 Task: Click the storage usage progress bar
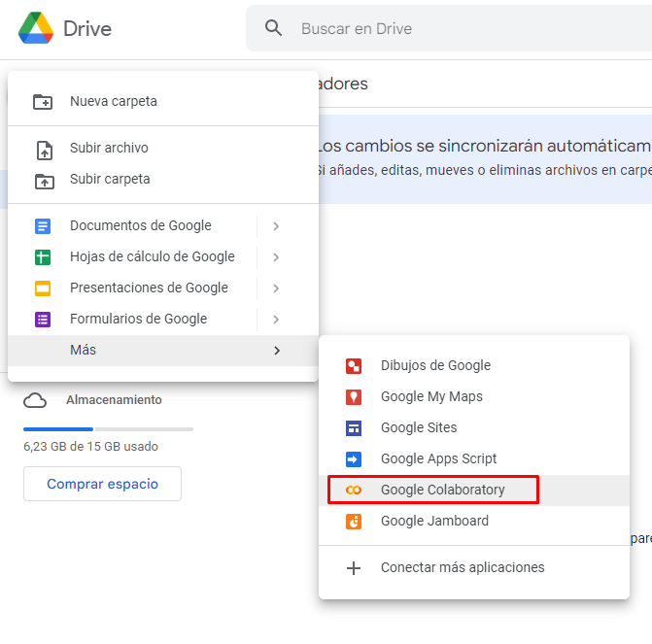pos(108,428)
